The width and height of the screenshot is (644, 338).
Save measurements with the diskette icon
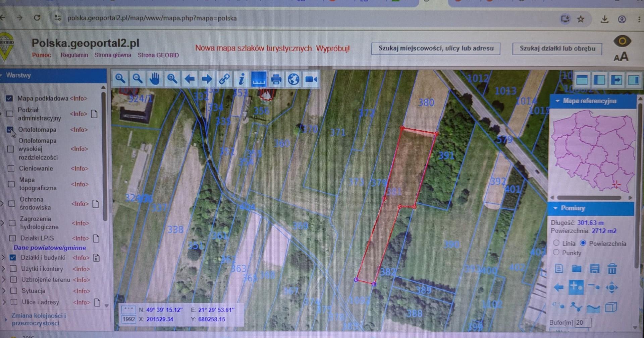pyautogui.click(x=594, y=269)
